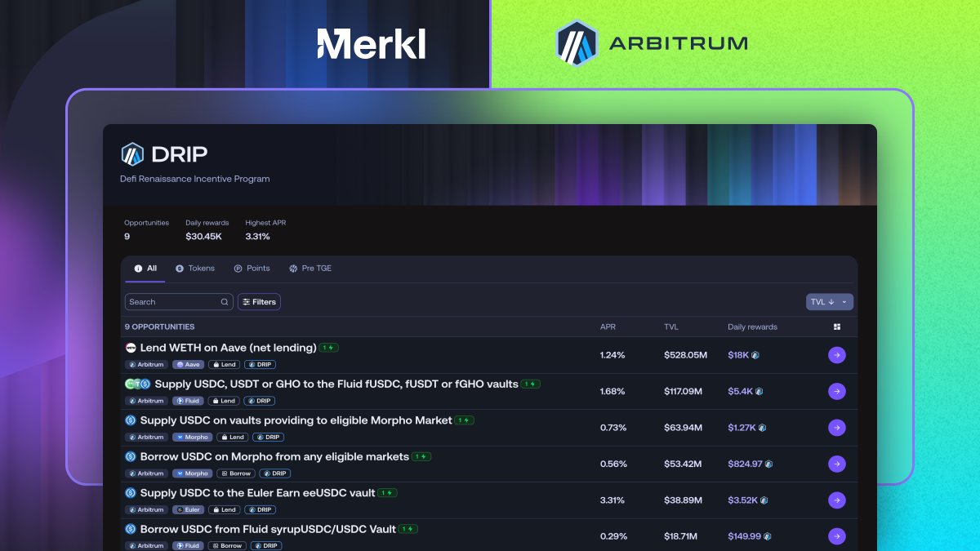Image resolution: width=980 pixels, height=551 pixels.
Task: Open the TVL sort dropdown
Action: (x=830, y=302)
